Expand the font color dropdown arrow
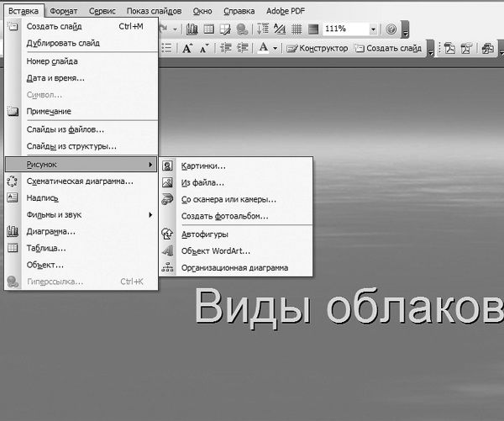Viewport: 504px width, 421px height. (x=275, y=49)
